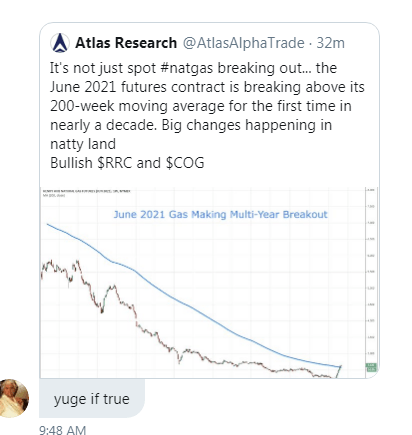The height and width of the screenshot is (435, 412).
Task: Open the Atlas Research profile name
Action: [x=126, y=43]
